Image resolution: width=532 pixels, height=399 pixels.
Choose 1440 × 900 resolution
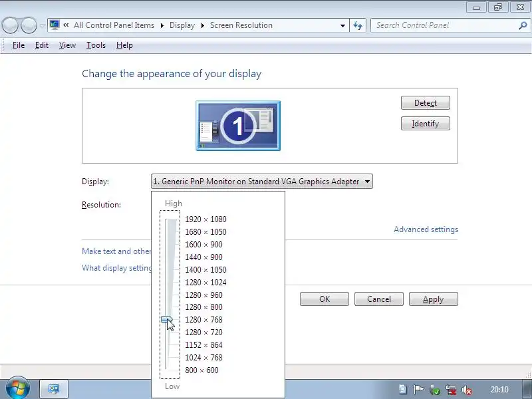pyautogui.click(x=203, y=257)
